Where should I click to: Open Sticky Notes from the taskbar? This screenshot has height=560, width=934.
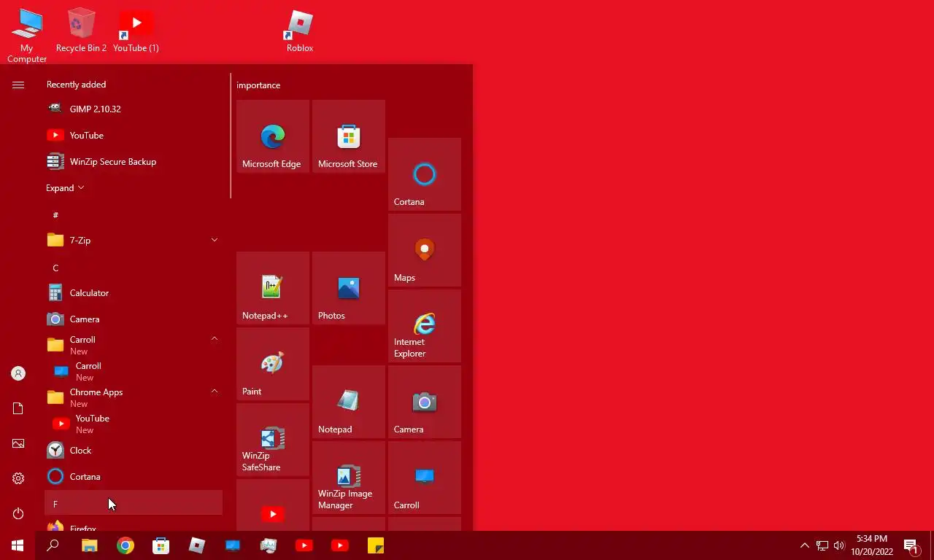[376, 545]
